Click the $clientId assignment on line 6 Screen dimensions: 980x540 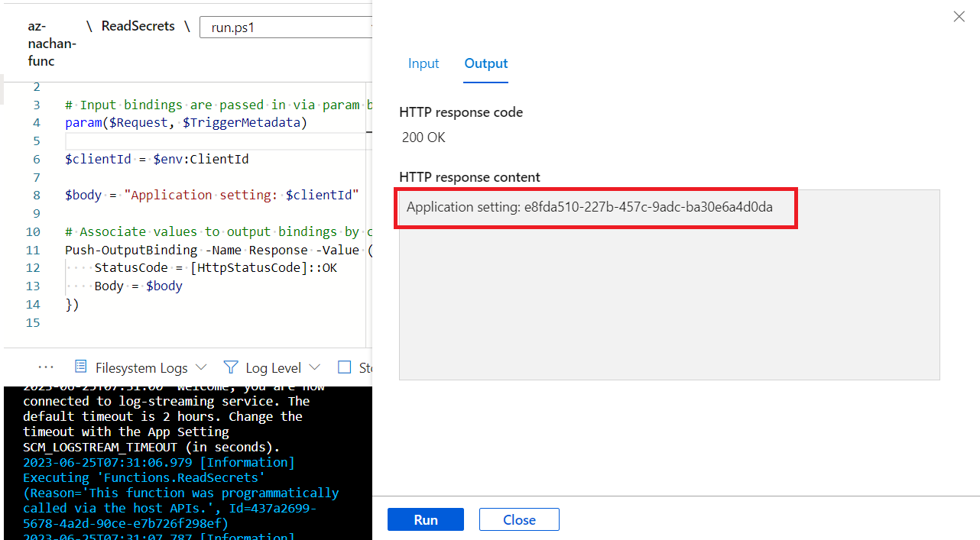157,160
